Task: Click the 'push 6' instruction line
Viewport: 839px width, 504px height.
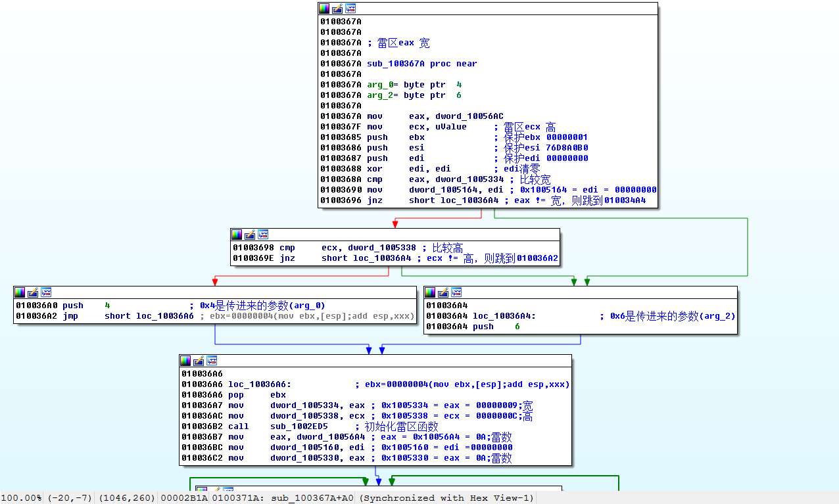Action: click(496, 327)
